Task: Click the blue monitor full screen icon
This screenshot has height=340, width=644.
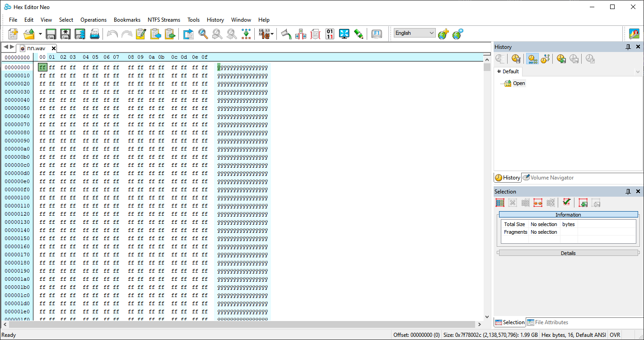Action: click(344, 34)
